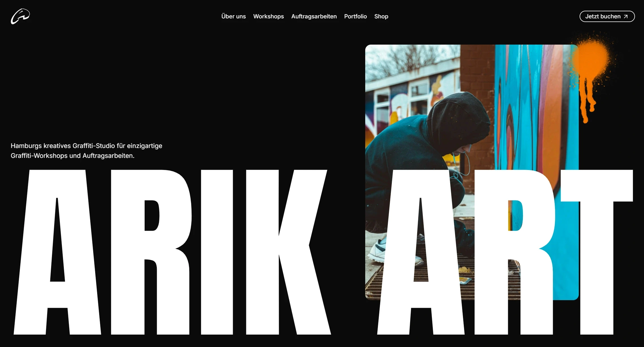644x347 pixels.
Task: Click the giant letter K in ARIK
Action: click(288, 252)
